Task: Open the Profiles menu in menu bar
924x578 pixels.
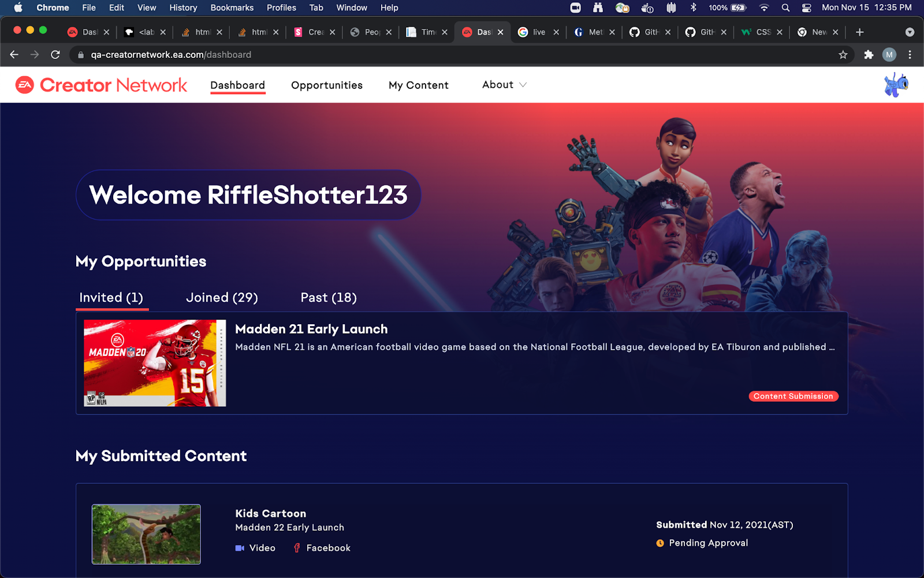Action: (281, 8)
